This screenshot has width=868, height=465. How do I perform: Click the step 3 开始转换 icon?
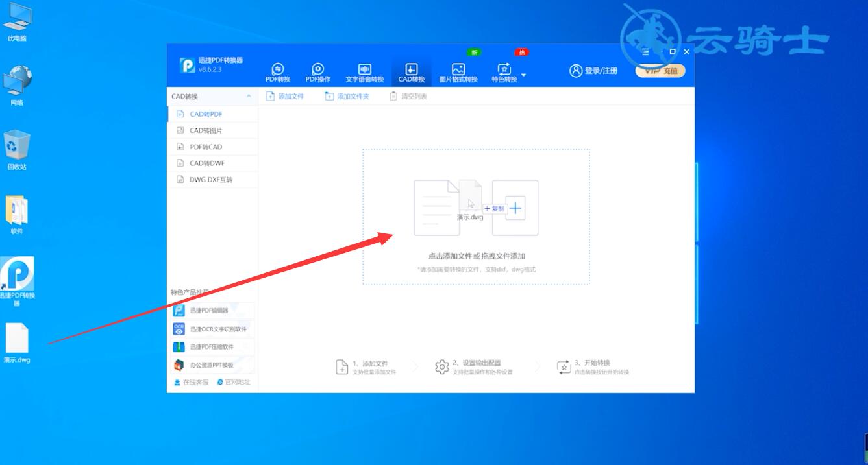[x=564, y=367]
